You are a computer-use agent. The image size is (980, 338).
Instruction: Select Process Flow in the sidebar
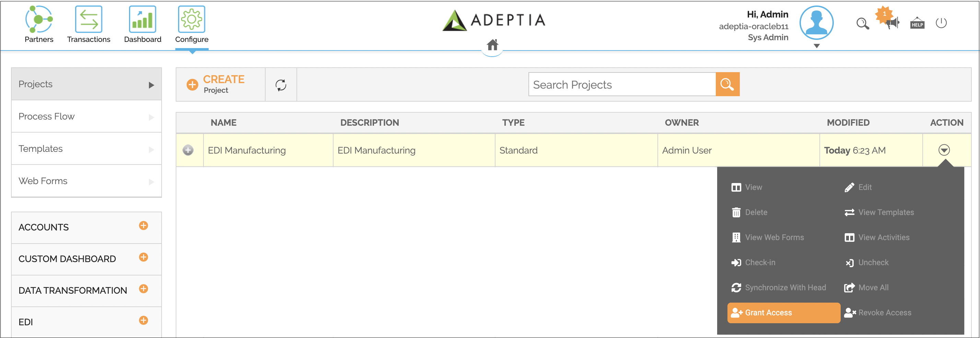click(86, 116)
